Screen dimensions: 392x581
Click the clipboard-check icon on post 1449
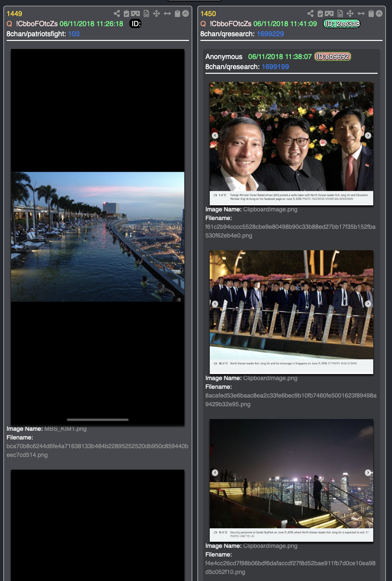[126, 13]
